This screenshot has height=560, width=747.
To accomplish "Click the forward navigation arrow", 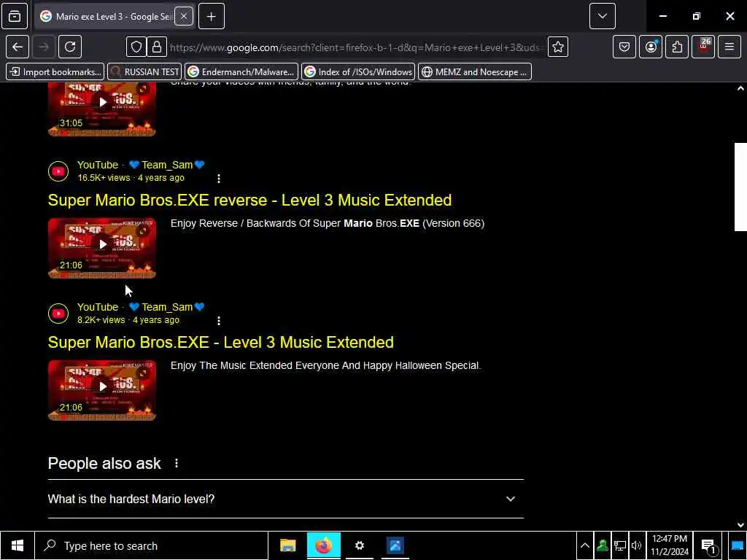I will tap(43, 47).
